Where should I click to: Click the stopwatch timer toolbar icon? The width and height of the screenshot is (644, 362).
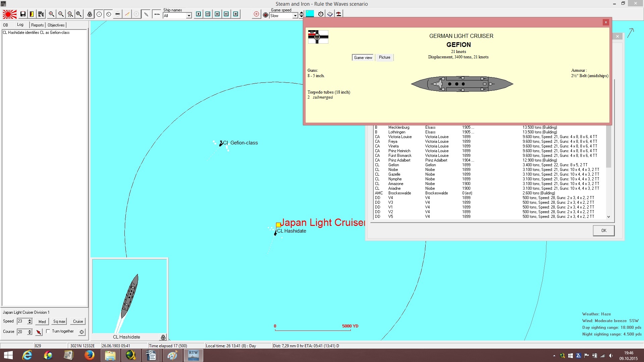pos(321,14)
